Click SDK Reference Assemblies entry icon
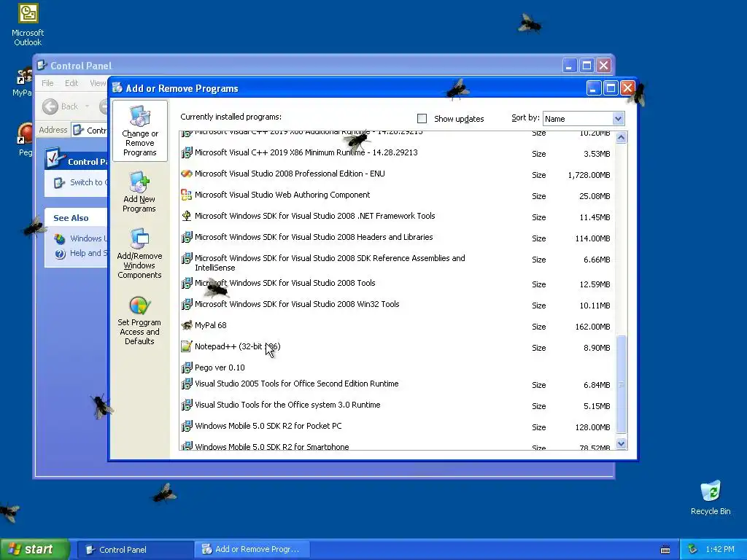 coord(187,259)
